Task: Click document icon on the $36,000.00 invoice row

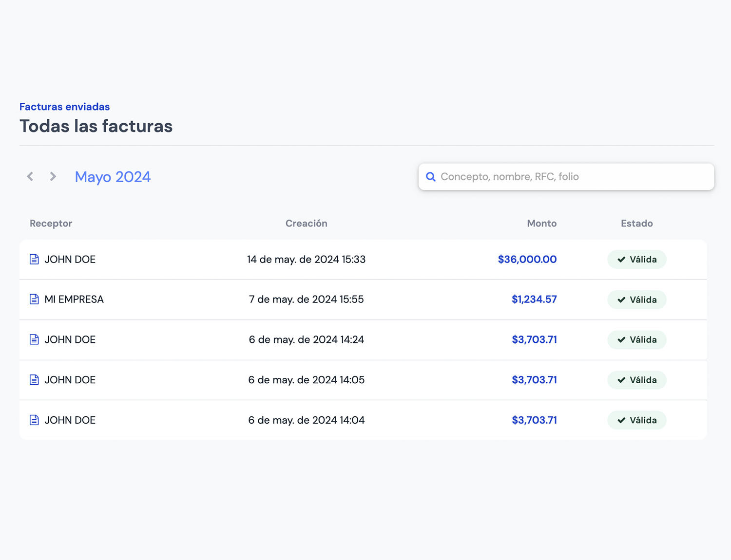Action: pos(34,259)
